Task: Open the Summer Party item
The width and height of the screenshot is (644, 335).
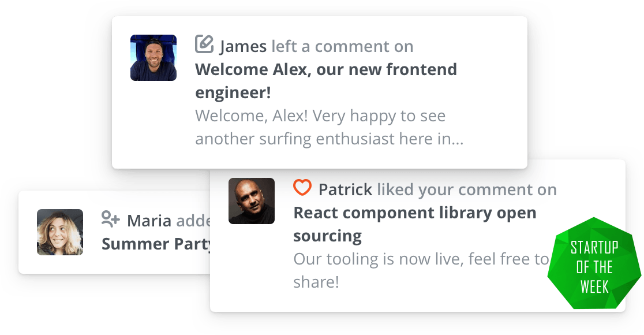Action: 156,244
